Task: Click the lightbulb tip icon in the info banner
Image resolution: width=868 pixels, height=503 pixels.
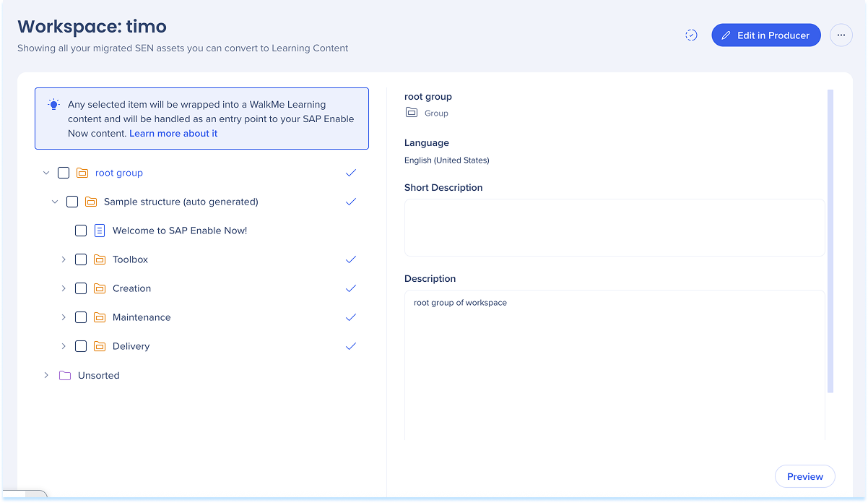Action: pos(53,105)
